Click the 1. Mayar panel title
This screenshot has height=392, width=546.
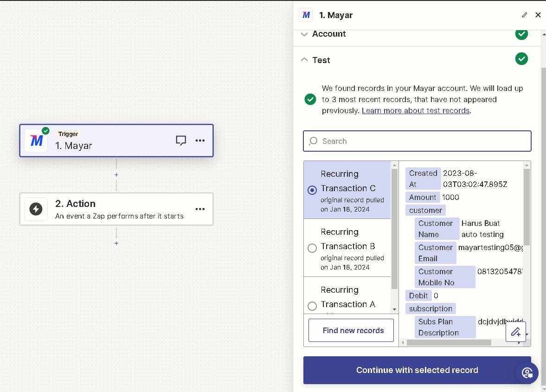point(336,15)
